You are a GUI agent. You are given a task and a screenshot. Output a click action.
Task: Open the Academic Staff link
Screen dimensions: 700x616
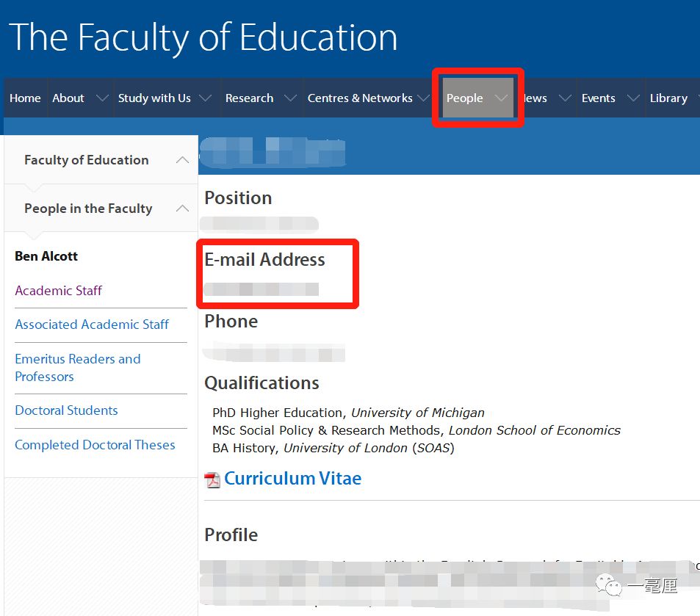[x=59, y=291]
